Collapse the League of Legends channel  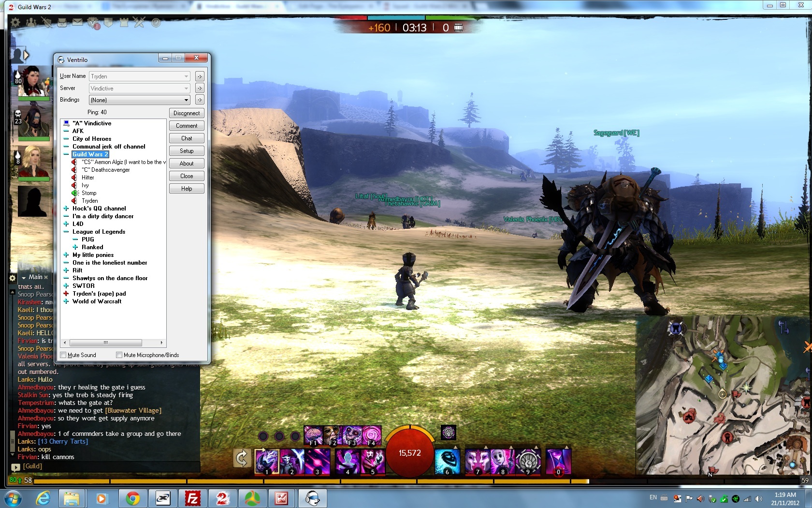point(66,232)
